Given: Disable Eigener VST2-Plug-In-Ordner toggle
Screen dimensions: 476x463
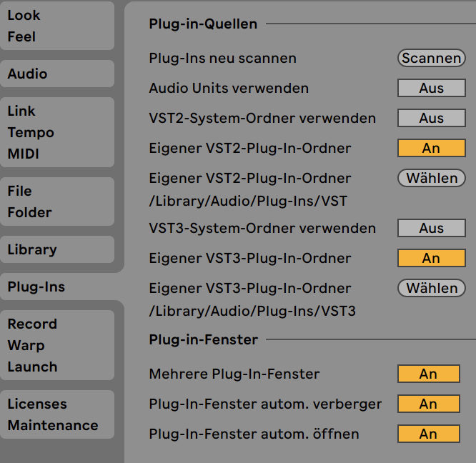Looking at the screenshot, I should [x=431, y=149].
